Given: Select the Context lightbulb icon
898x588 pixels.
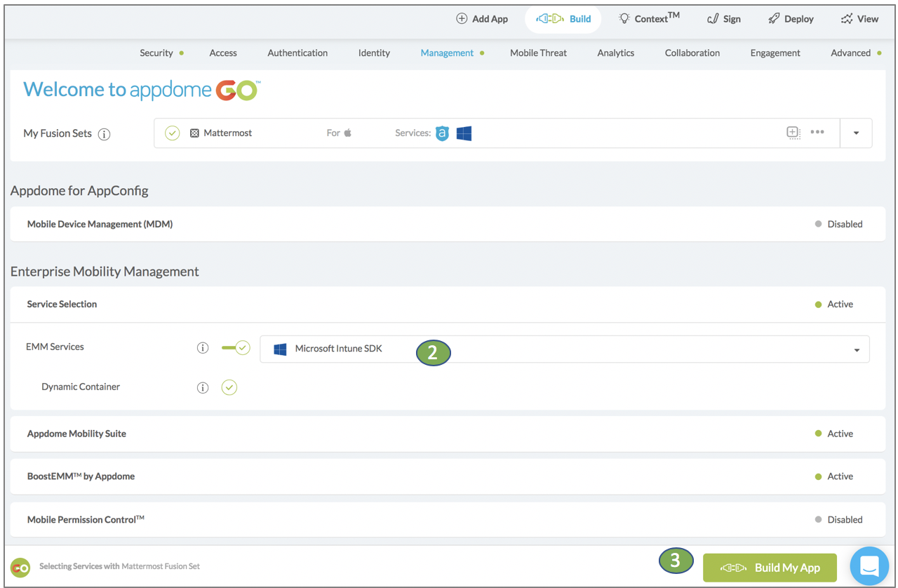Looking at the screenshot, I should [624, 18].
